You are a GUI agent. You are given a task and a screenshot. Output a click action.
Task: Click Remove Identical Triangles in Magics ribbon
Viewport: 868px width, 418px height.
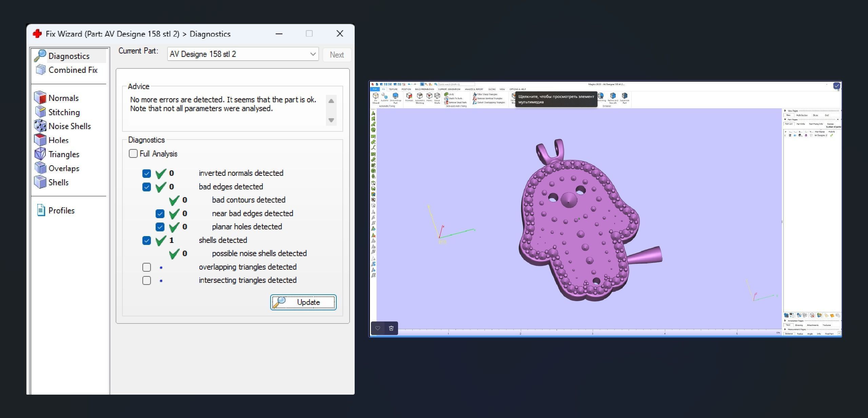click(x=488, y=98)
